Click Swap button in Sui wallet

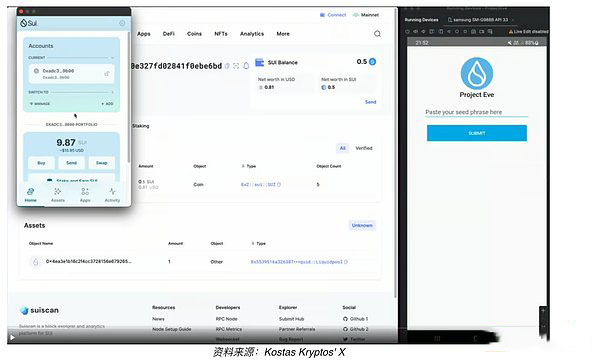click(x=101, y=163)
